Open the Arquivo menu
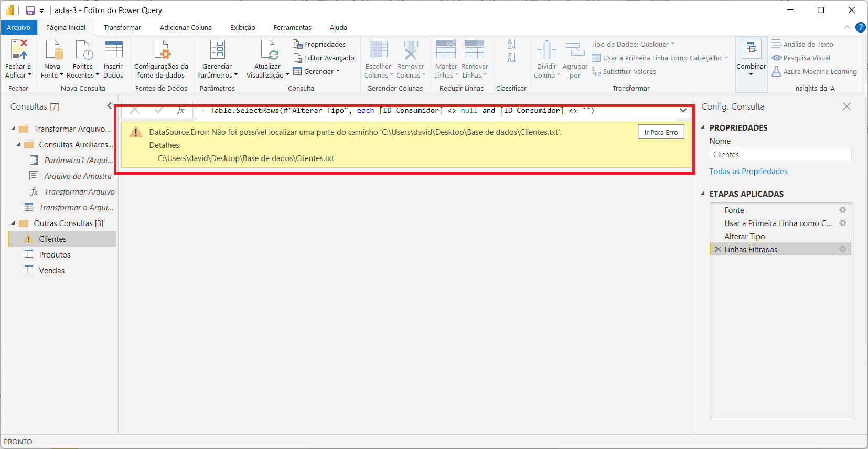This screenshot has height=449, width=868. 18,27
